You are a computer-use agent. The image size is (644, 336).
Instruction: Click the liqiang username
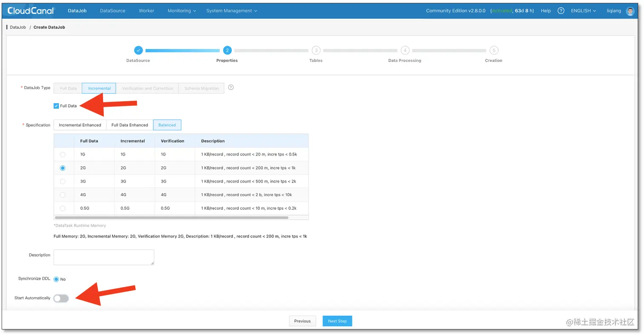click(614, 11)
